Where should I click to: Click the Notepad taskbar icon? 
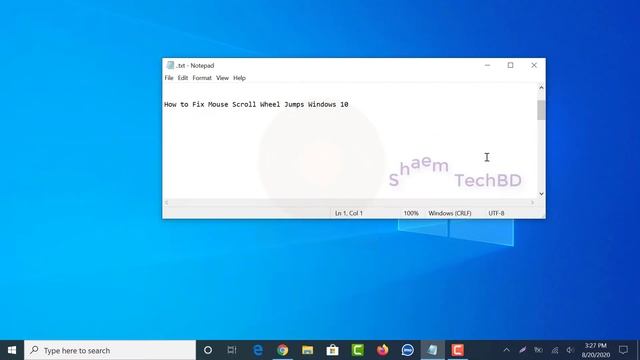432,350
